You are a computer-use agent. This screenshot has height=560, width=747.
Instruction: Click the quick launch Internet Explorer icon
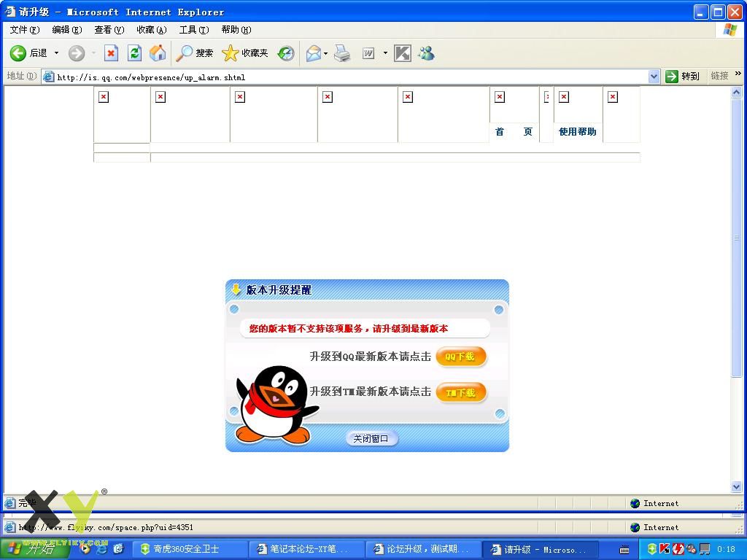click(x=101, y=549)
